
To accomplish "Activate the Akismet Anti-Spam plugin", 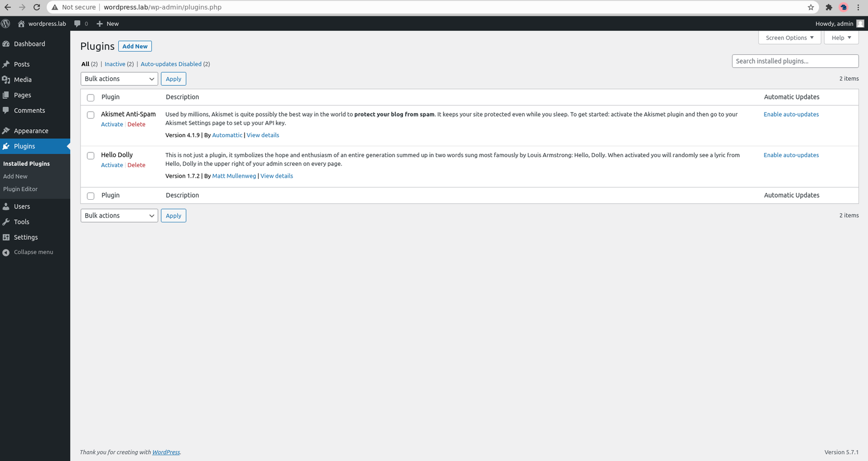I will tap(112, 125).
